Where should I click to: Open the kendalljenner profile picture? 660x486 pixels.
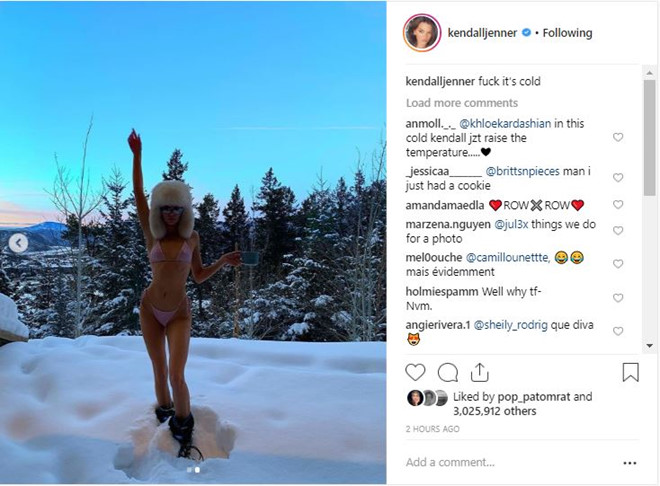pyautogui.click(x=422, y=33)
